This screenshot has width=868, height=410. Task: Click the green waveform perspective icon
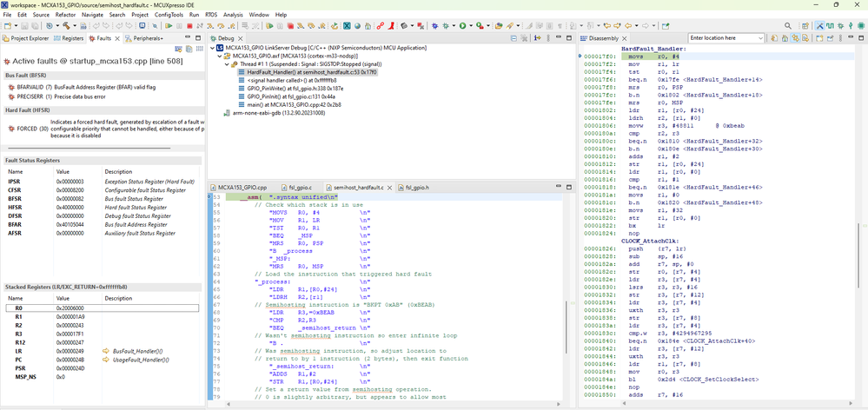coord(830,25)
